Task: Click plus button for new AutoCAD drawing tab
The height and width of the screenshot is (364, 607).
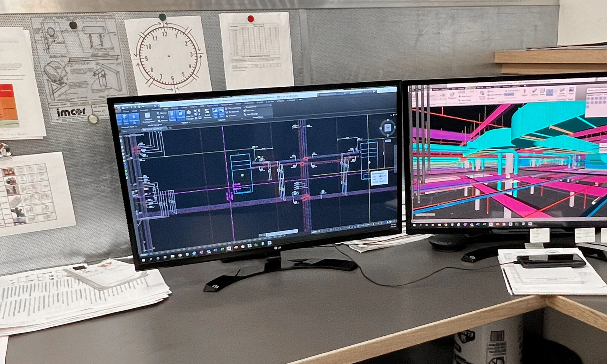Action: (170, 128)
